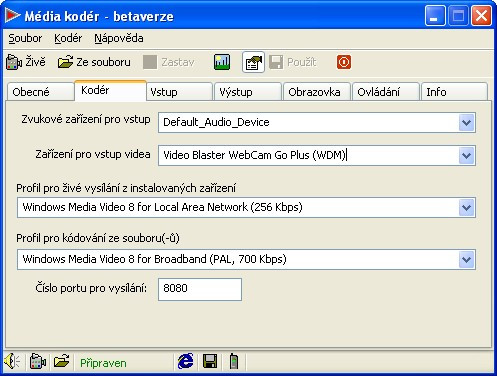Open the statistics graph icon in toolbar

(222, 62)
